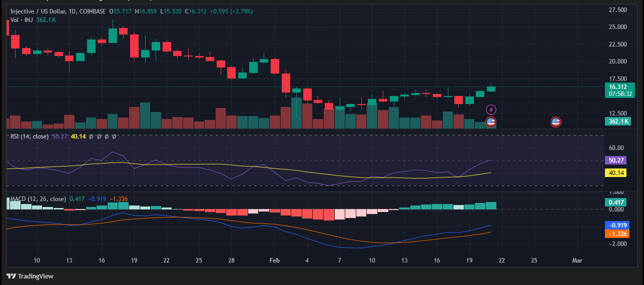Click the 27.500 price axis label

click(617, 10)
